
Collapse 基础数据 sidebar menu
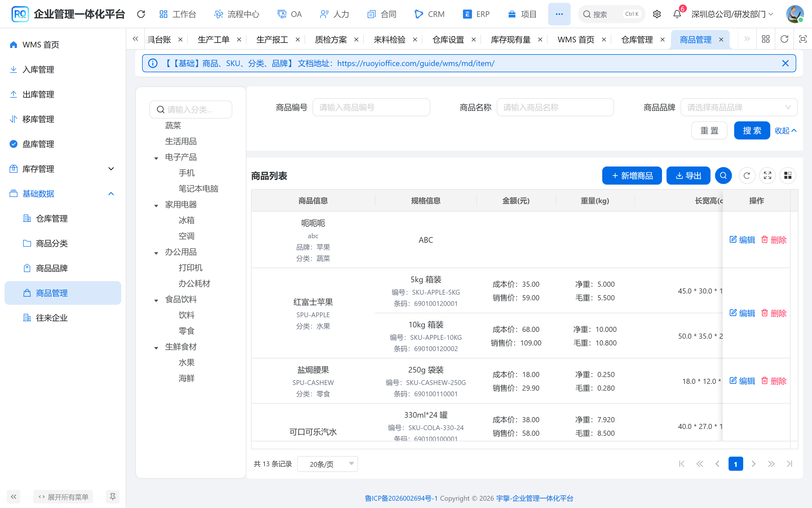point(63,194)
